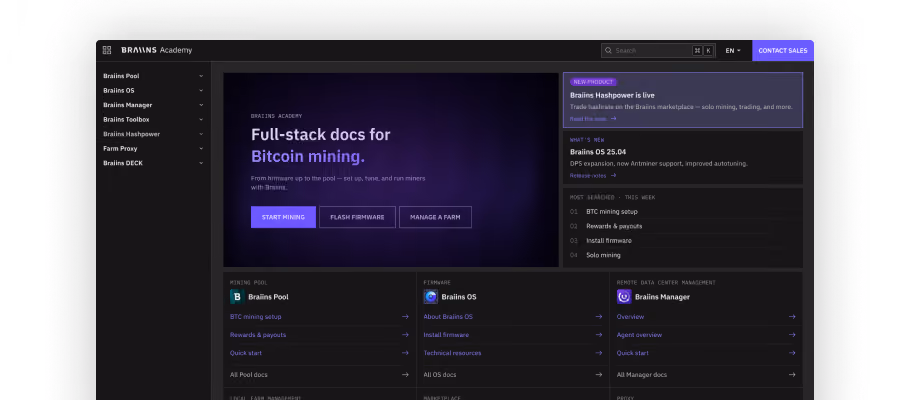Image resolution: width=908 pixels, height=400 pixels.
Task: Click the Braiins OS card title
Action: [459, 297]
